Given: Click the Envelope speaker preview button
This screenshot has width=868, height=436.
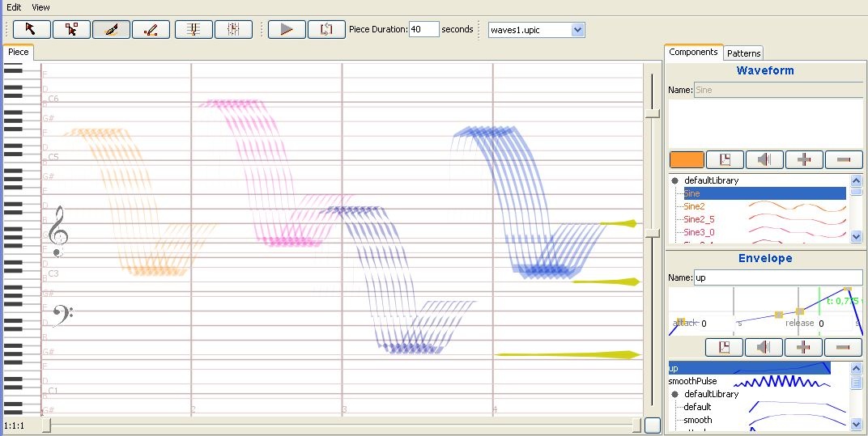Looking at the screenshot, I should pos(764,348).
